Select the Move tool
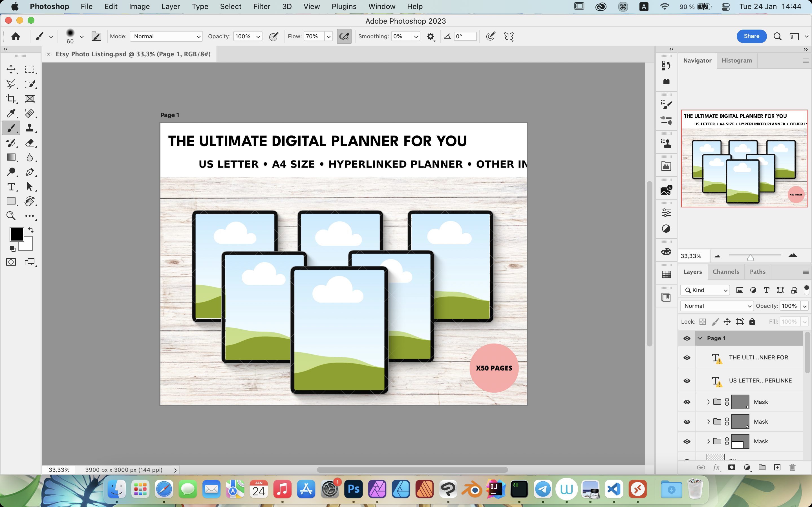This screenshot has height=507, width=812. click(11, 69)
